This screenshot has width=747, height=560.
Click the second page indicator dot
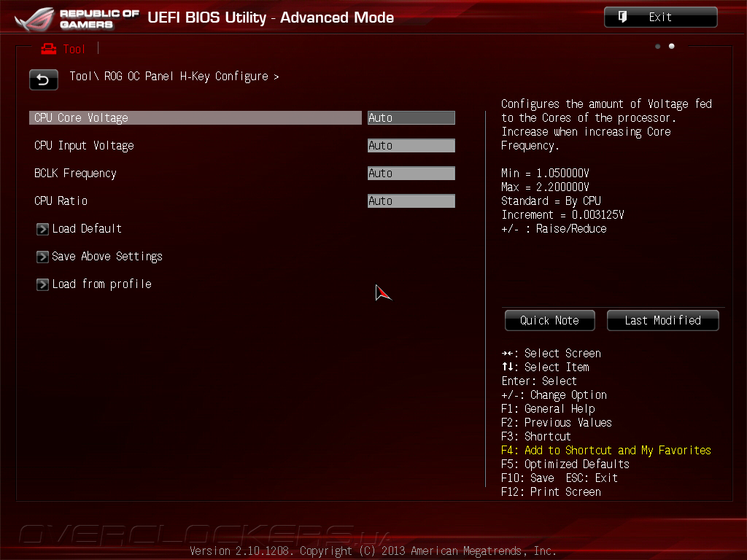click(672, 46)
